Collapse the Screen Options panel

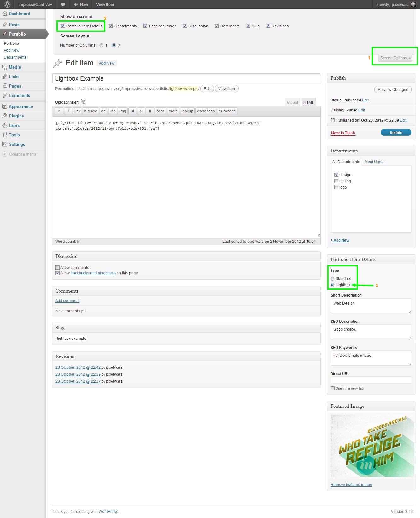pyautogui.click(x=395, y=58)
